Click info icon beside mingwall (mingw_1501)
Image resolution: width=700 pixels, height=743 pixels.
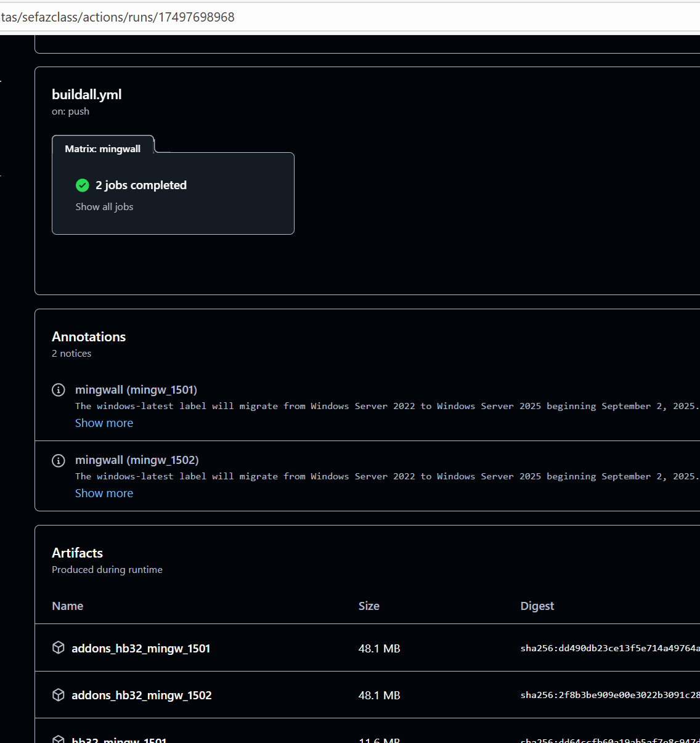click(59, 390)
